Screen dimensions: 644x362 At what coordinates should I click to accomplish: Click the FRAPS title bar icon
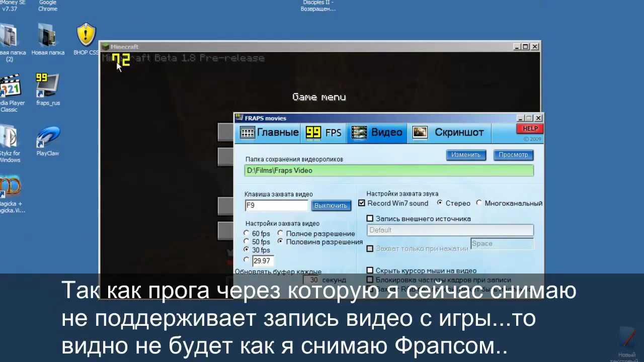tap(239, 118)
